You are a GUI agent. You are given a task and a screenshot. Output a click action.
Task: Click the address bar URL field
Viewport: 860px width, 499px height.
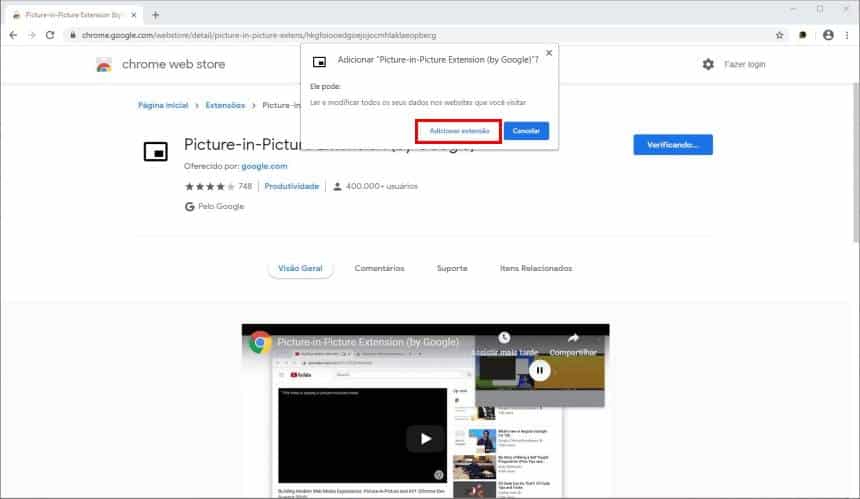(x=422, y=35)
